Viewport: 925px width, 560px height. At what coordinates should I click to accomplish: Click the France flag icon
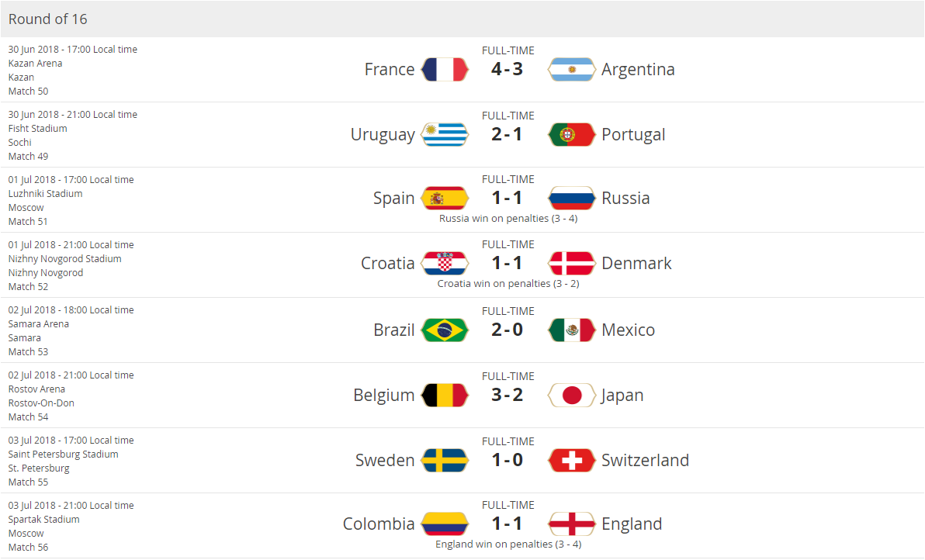click(x=445, y=70)
